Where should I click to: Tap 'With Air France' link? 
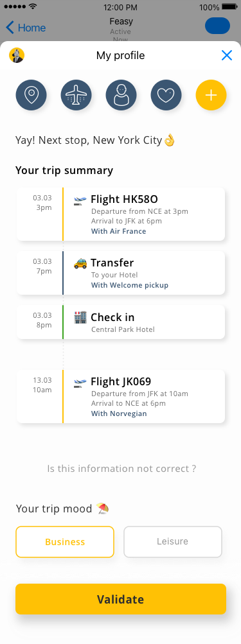[118, 231]
